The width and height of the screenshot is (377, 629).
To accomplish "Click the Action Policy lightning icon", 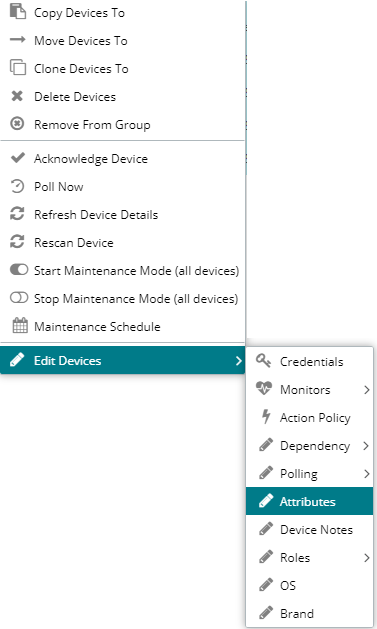I will (x=266, y=417).
